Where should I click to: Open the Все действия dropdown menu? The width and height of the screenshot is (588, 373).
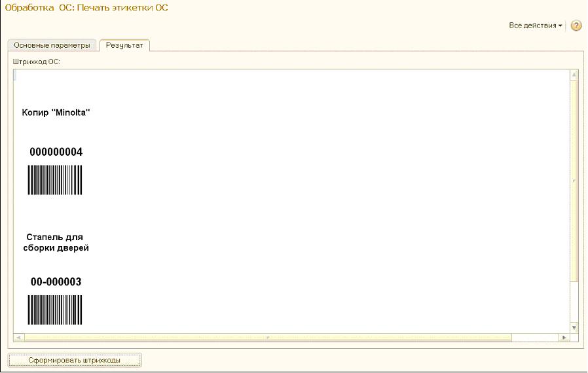(536, 26)
